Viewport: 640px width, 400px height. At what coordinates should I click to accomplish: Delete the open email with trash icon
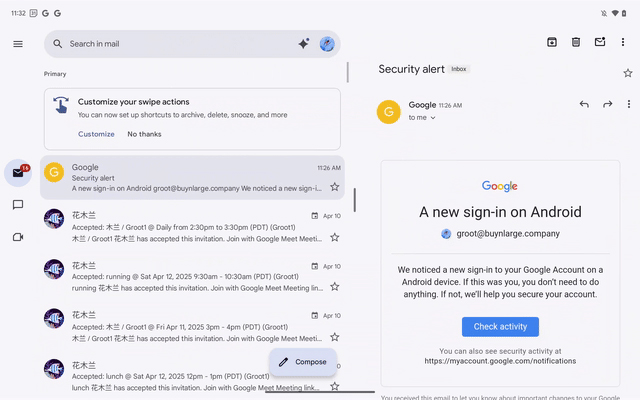(576, 42)
